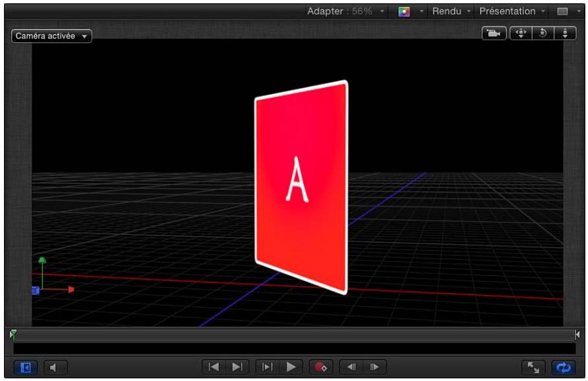
Task: Click the green Y axis handle of 3D compass
Action: tap(42, 260)
